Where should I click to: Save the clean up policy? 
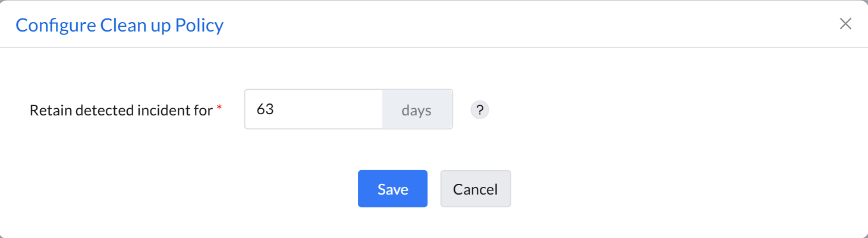tap(392, 189)
